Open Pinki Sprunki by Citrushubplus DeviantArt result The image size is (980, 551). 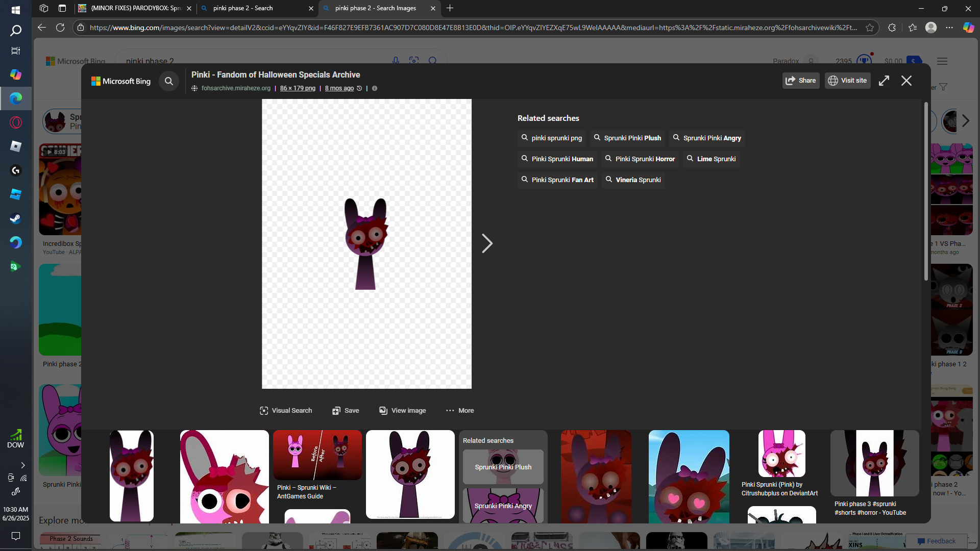pos(781,454)
